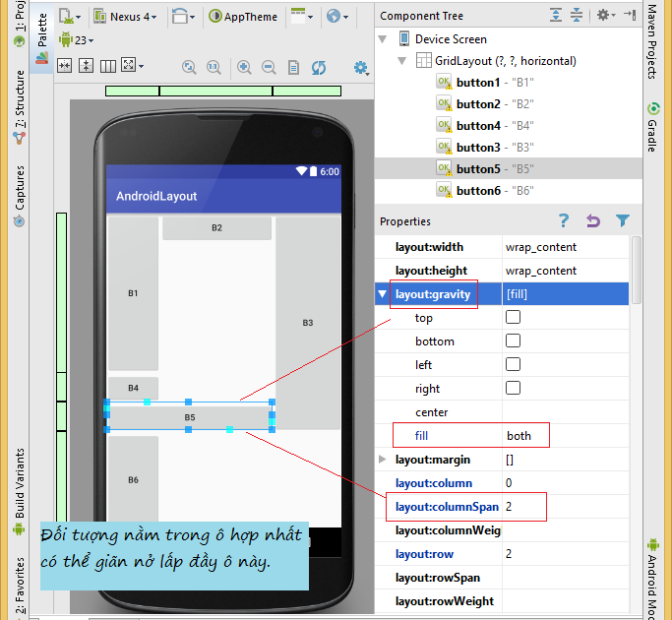
Task: Click the layout:rowSpan property row
Action: coord(502,578)
